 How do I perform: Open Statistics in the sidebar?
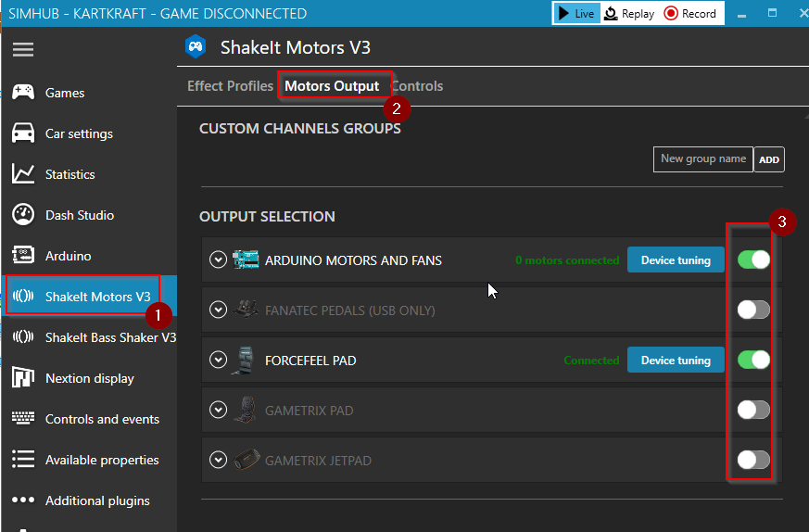pos(89,174)
